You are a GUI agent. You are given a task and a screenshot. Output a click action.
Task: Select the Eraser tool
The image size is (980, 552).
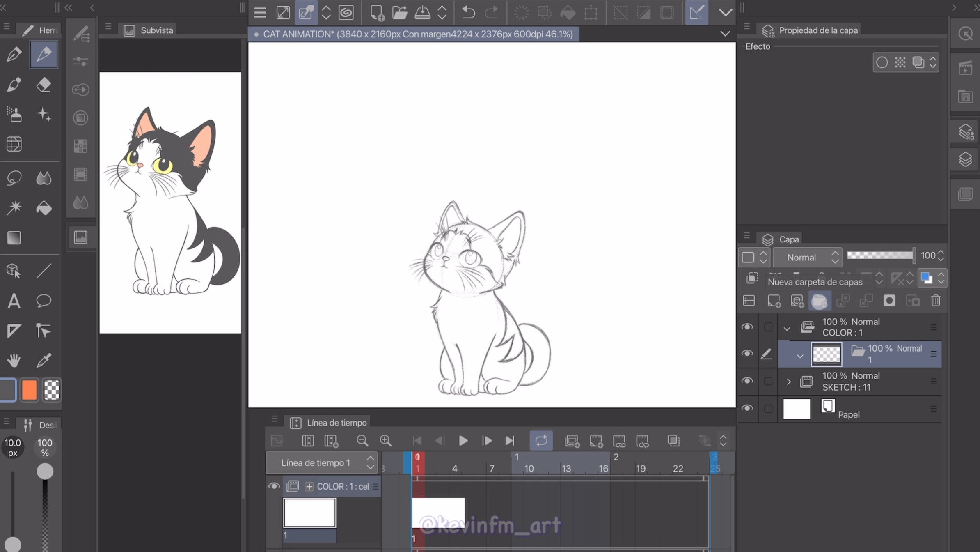[44, 85]
